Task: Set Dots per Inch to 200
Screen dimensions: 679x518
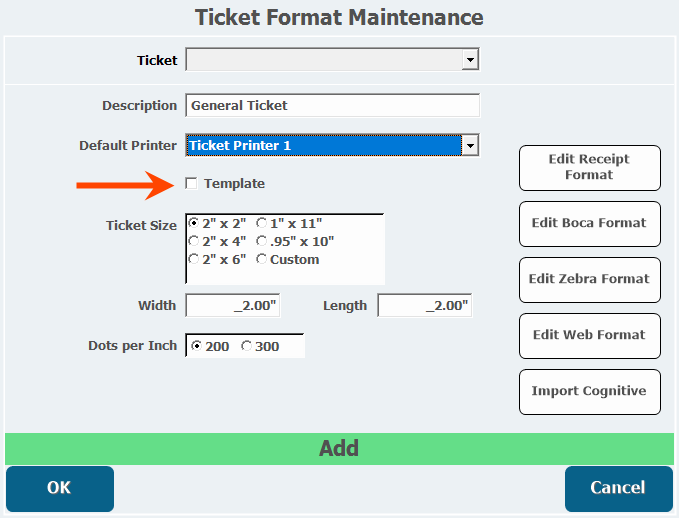Action: [x=196, y=346]
